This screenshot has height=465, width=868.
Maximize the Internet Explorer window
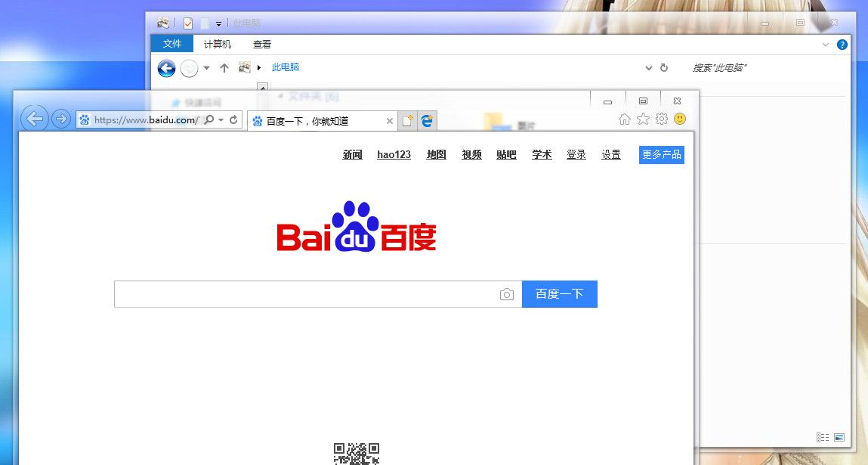coord(643,101)
